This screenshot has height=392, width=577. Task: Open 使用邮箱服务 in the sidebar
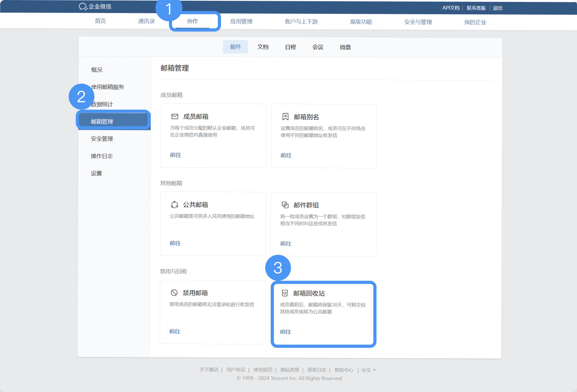click(107, 87)
